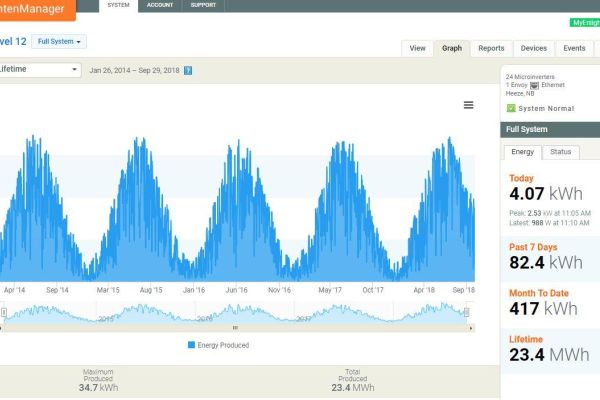This screenshot has width=600, height=400.
Task: Open the chart hamburger menu icon
Action: pos(468,105)
